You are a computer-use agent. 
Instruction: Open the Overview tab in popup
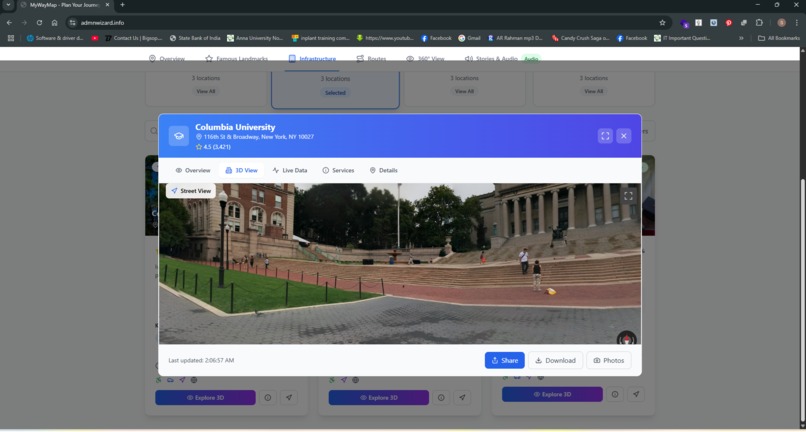(193, 170)
